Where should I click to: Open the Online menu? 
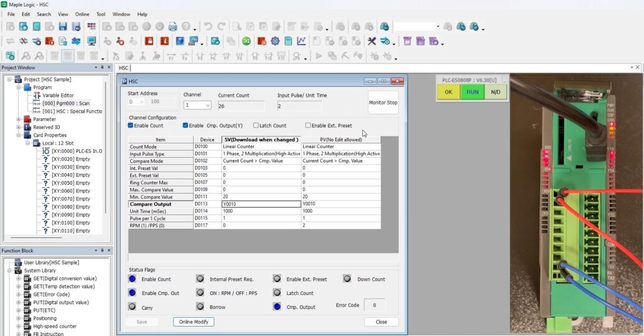click(x=82, y=14)
